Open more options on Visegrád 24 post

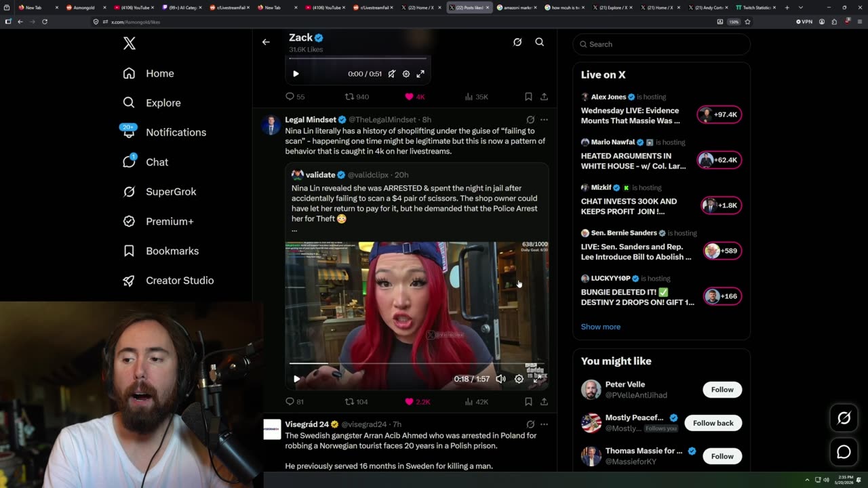coord(544,424)
